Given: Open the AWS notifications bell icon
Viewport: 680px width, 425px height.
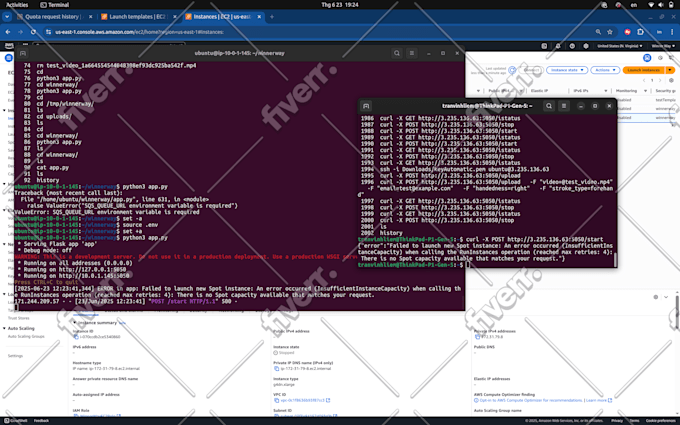Looking at the screenshot, I should 558,46.
